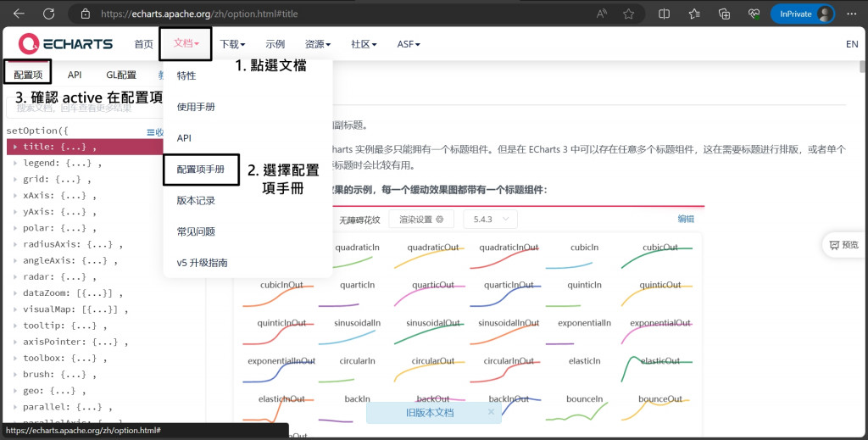Click the documentation search field

coord(84,108)
